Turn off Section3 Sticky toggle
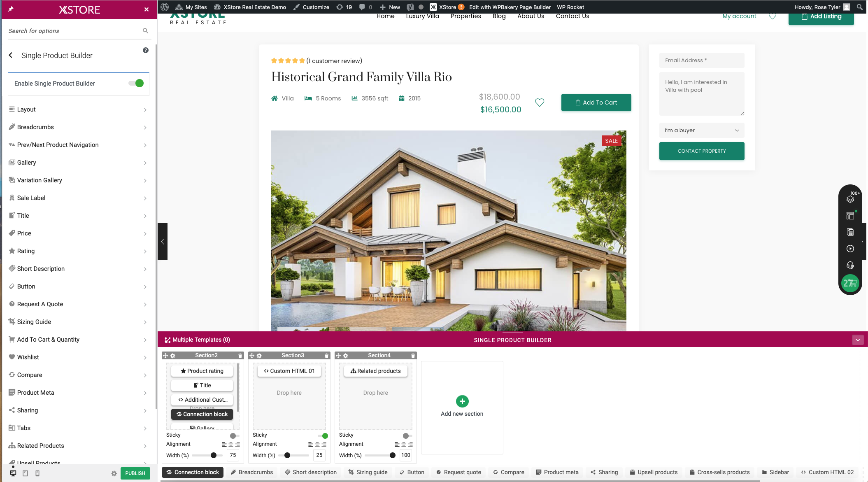Viewport: 868px width, 482px height. click(x=323, y=435)
